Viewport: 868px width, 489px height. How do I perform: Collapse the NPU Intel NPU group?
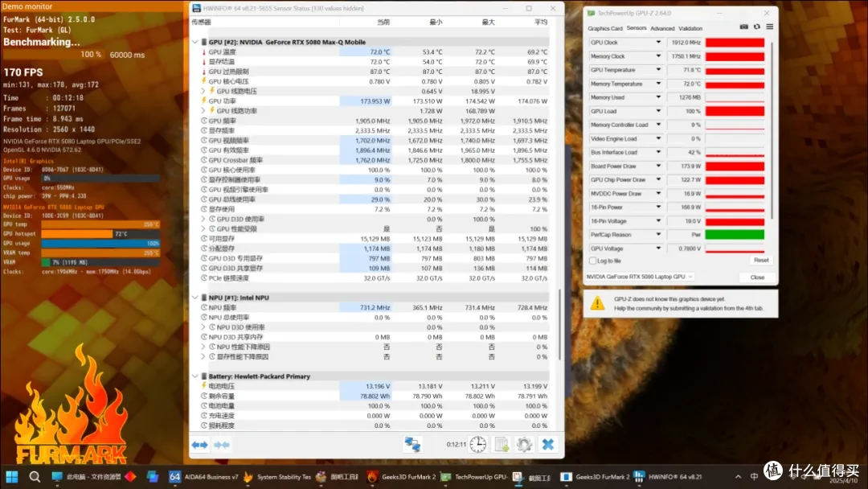coord(194,298)
